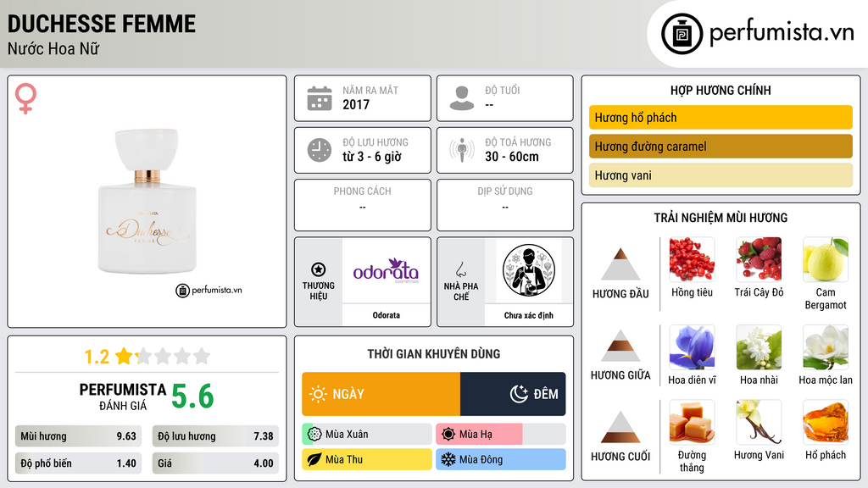This screenshot has width=868, height=488.
Task: Click the launch year 2017 value
Action: coord(356,104)
